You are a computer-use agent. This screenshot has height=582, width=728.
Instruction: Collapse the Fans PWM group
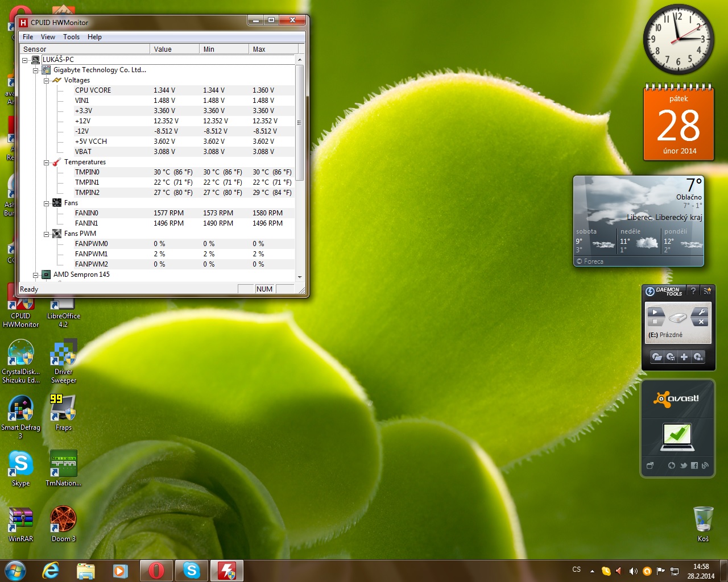[x=47, y=234]
